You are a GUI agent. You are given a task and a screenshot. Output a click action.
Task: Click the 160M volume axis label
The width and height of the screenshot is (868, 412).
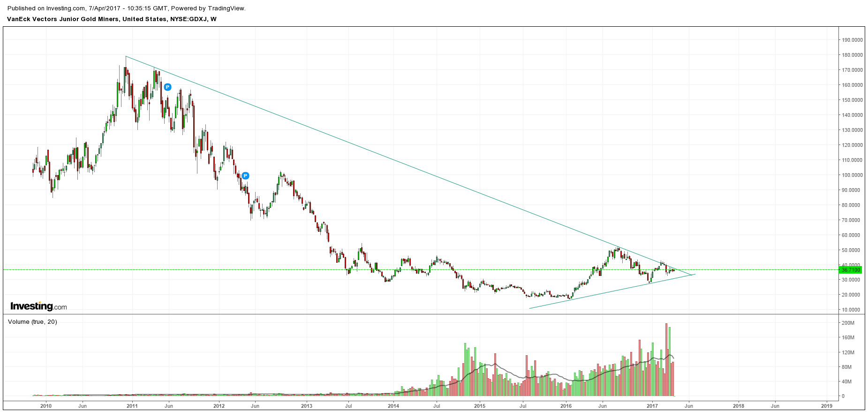848,337
